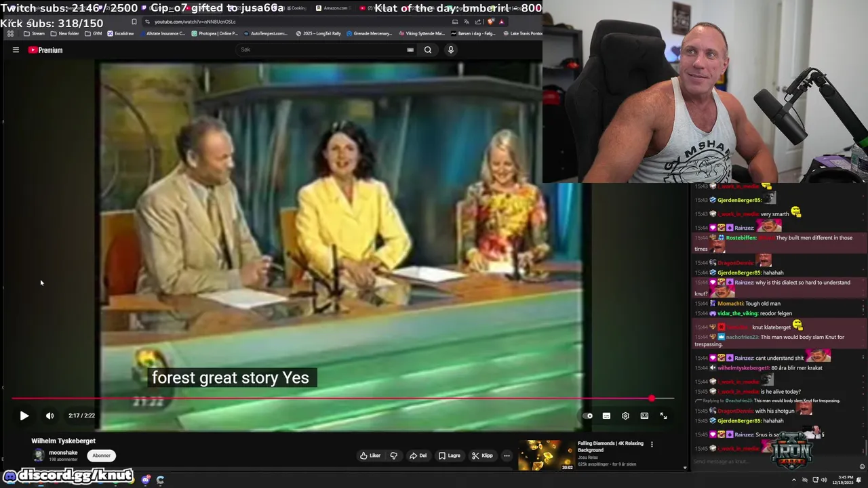Subscribe with the Abonner button
This screenshot has width=868, height=488.
[102, 455]
